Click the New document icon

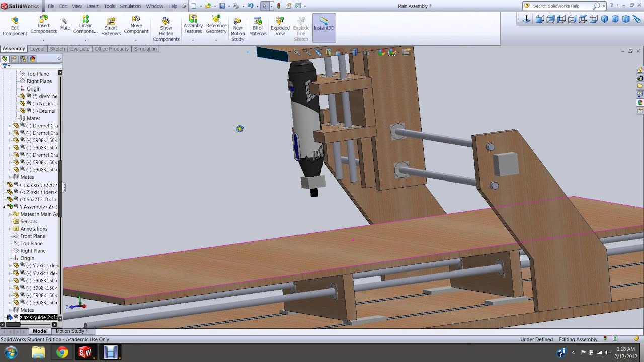pyautogui.click(x=194, y=6)
